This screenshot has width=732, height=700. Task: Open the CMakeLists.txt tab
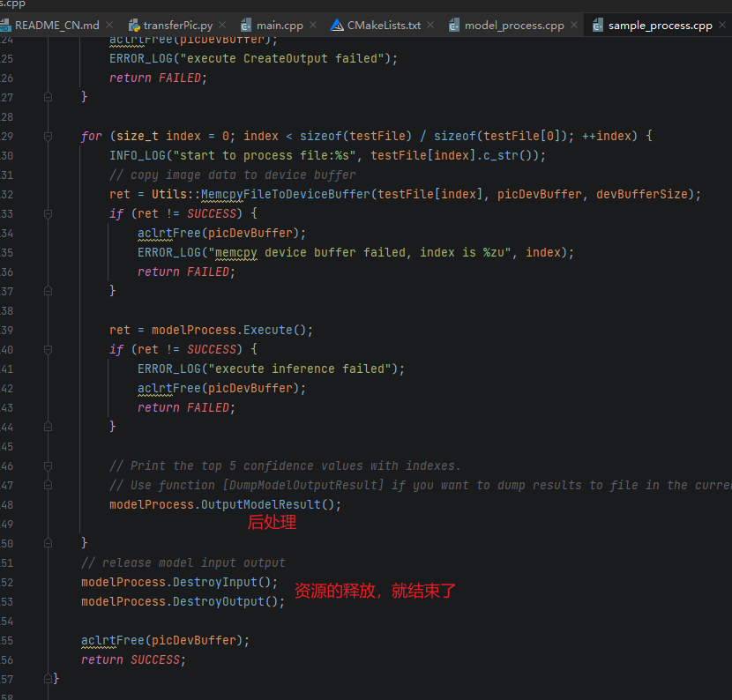click(x=384, y=26)
